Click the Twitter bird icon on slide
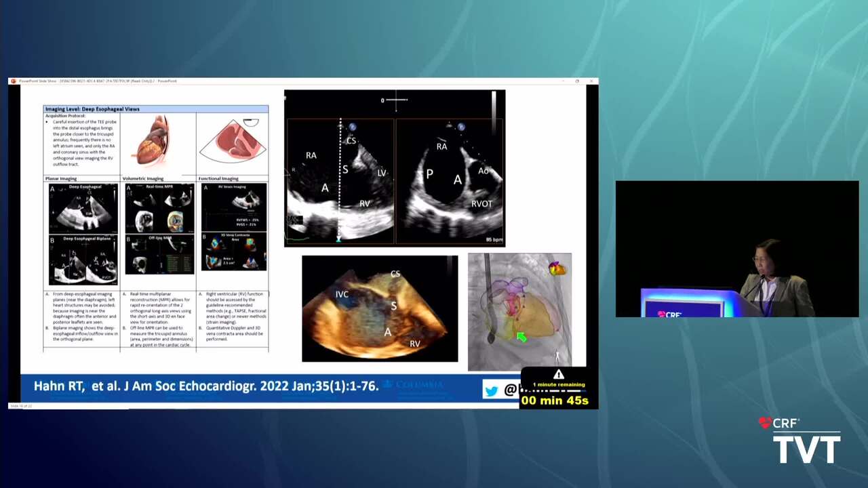Viewport: 868px width, 488px height. pyautogui.click(x=492, y=390)
